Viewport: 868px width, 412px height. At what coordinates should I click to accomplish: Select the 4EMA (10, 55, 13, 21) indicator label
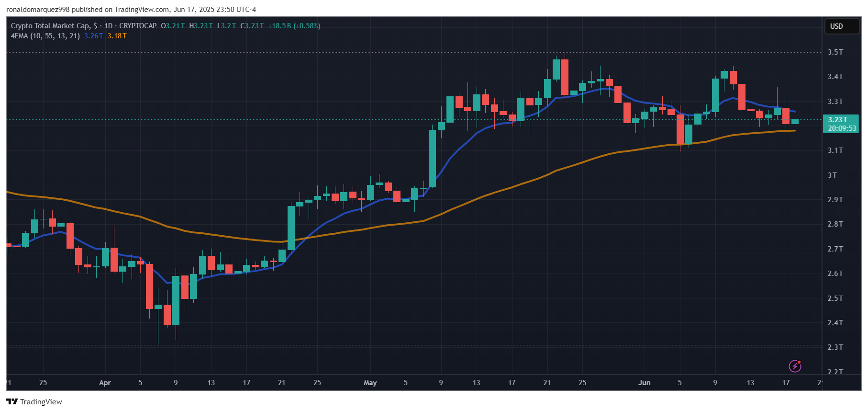(45, 36)
